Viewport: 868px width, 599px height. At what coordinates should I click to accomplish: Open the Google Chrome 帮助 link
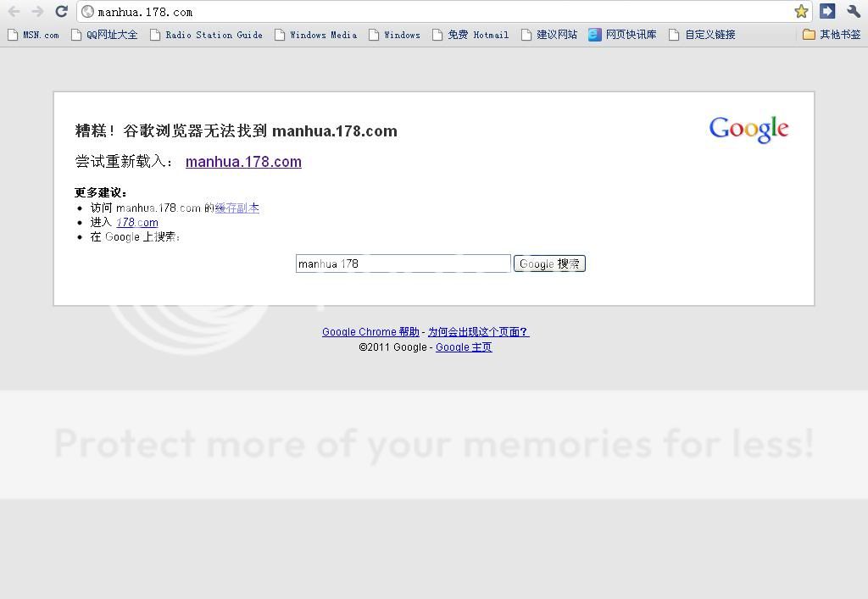[x=371, y=332]
